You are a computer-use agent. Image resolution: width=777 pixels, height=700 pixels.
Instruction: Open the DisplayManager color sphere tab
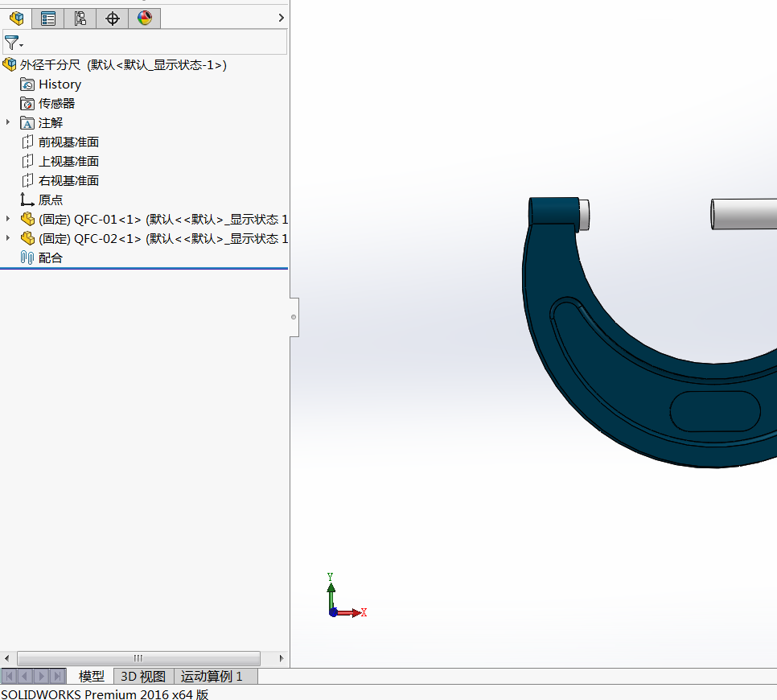(144, 19)
